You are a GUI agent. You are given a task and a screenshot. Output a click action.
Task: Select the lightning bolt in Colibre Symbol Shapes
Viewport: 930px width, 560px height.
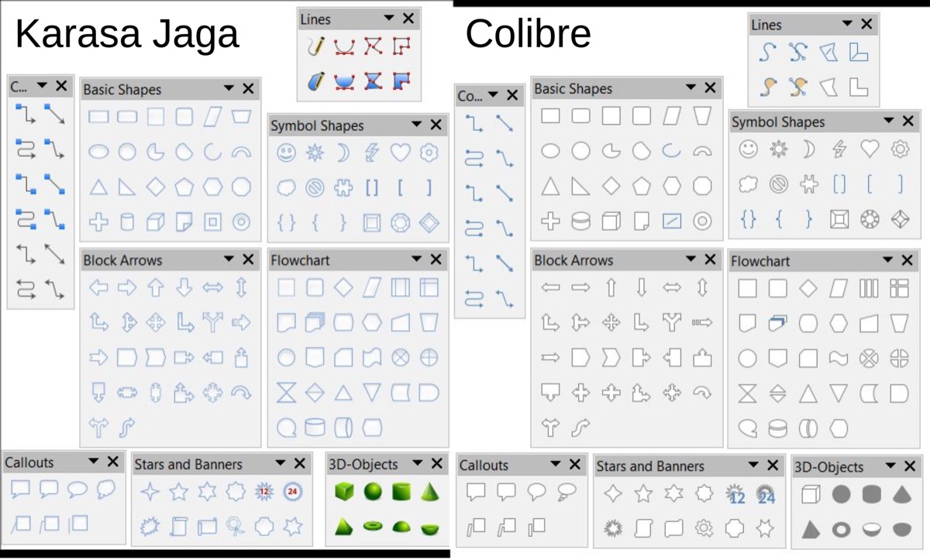tap(839, 149)
